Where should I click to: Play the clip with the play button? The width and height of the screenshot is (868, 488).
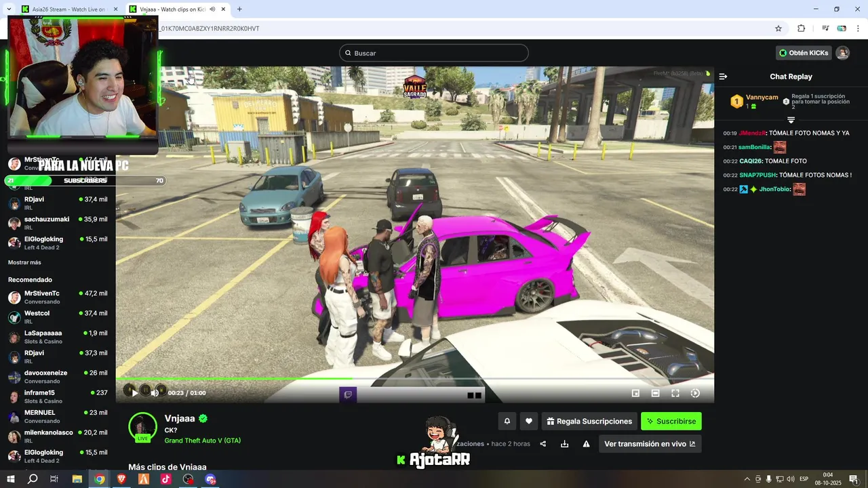(x=134, y=393)
